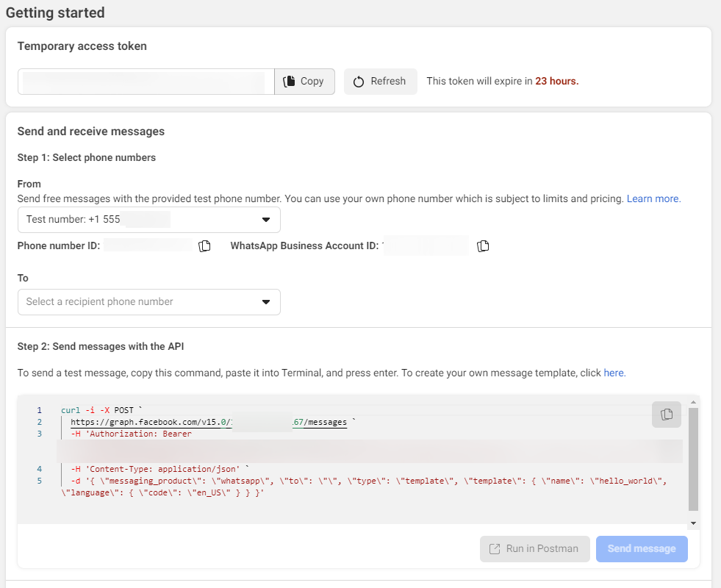
Task: Click here to create a message template
Action: (x=614, y=373)
